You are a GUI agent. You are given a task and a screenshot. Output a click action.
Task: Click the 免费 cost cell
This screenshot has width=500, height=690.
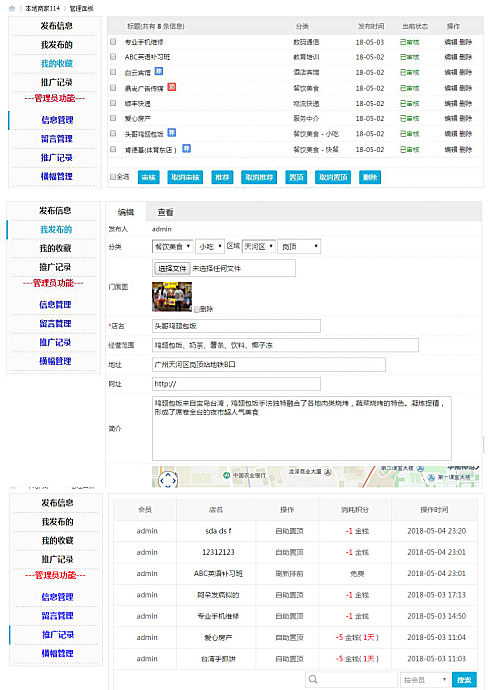click(357, 574)
